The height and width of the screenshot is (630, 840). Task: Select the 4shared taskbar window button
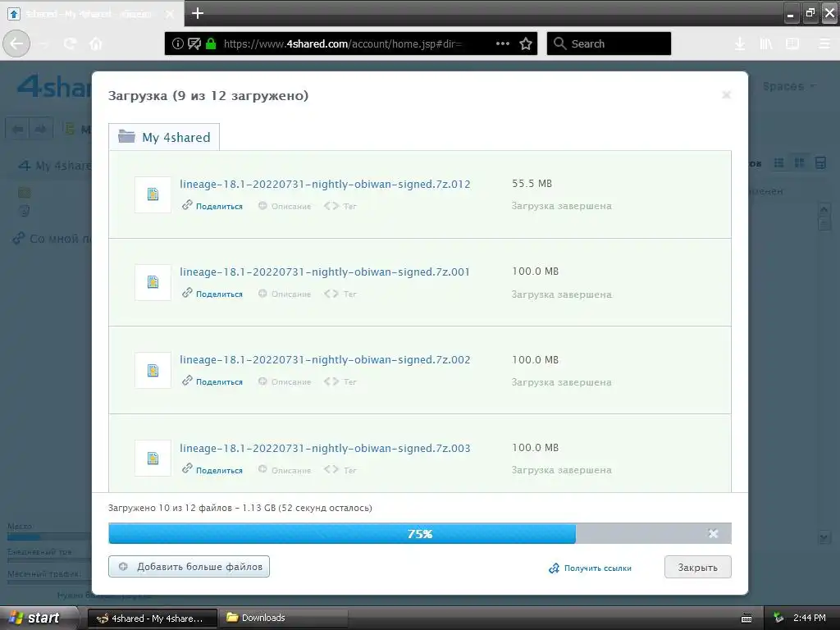[x=152, y=618]
